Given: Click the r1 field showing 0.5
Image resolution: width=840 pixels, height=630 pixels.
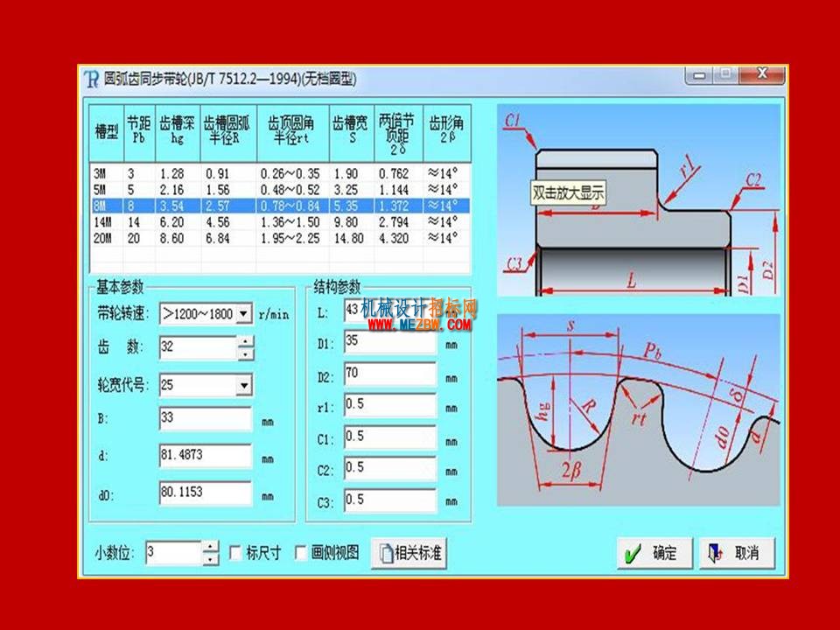Looking at the screenshot, I should click(390, 405).
